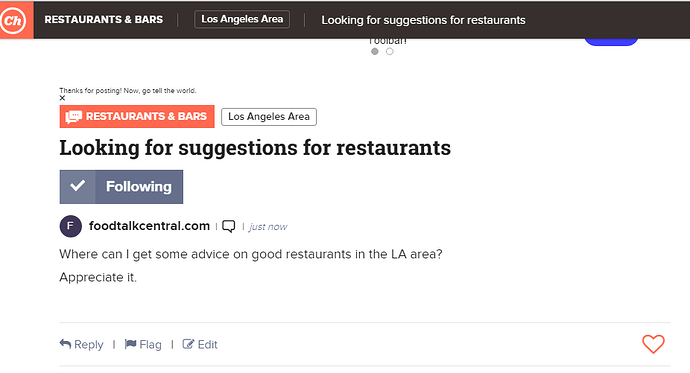The width and height of the screenshot is (690, 373).
Task: Click the flag icon
Action: point(130,344)
